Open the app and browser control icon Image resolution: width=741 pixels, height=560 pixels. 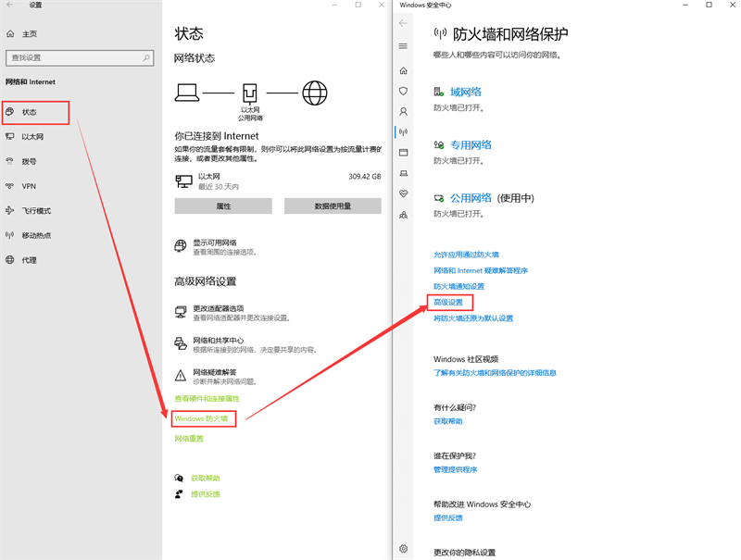402,152
